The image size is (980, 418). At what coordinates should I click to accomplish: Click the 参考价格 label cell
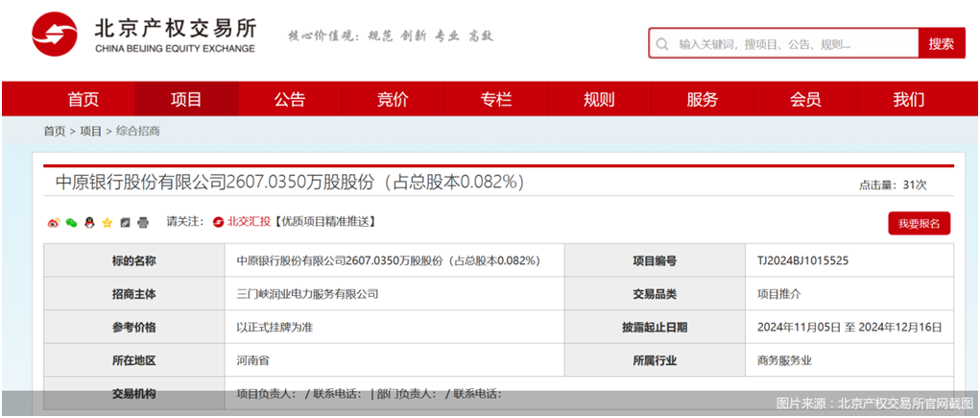pyautogui.click(x=133, y=328)
